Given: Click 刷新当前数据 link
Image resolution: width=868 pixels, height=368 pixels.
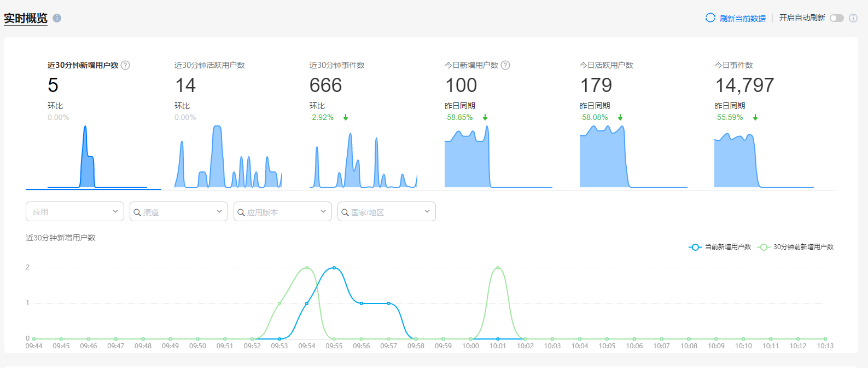Looking at the screenshot, I should pyautogui.click(x=742, y=19).
